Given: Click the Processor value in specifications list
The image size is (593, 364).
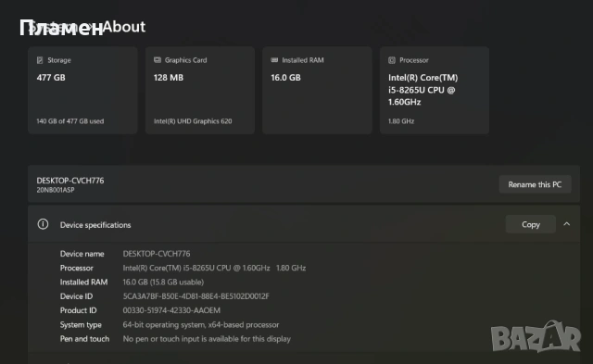Looking at the screenshot, I should [x=214, y=268].
